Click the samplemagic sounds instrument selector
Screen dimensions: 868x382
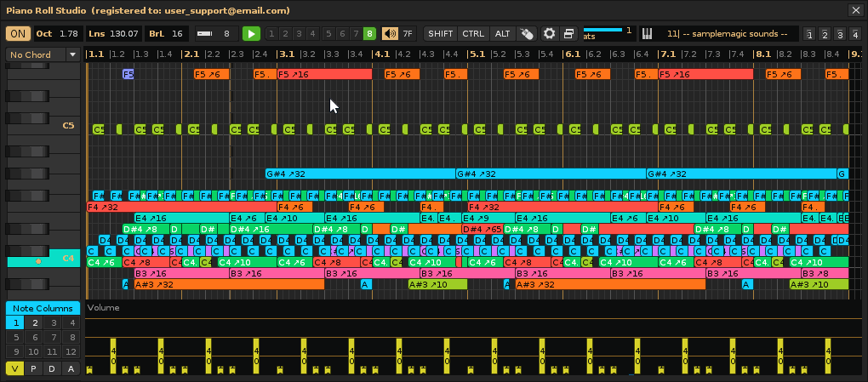(x=728, y=34)
